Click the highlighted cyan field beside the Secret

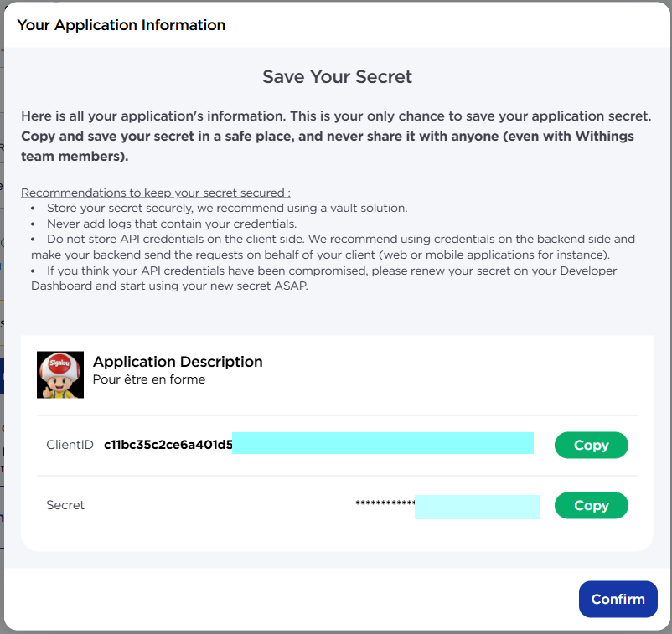click(x=477, y=507)
